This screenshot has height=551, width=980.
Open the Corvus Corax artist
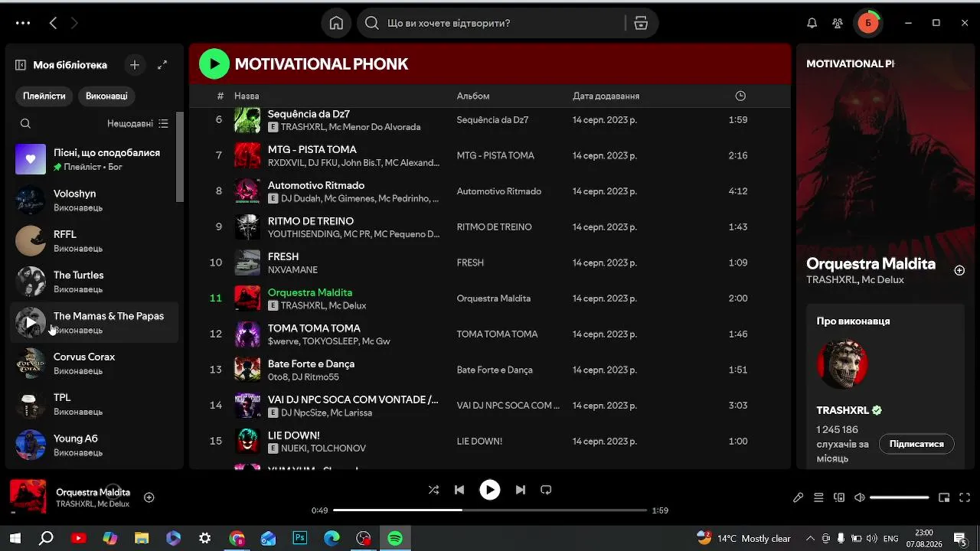[x=93, y=364]
